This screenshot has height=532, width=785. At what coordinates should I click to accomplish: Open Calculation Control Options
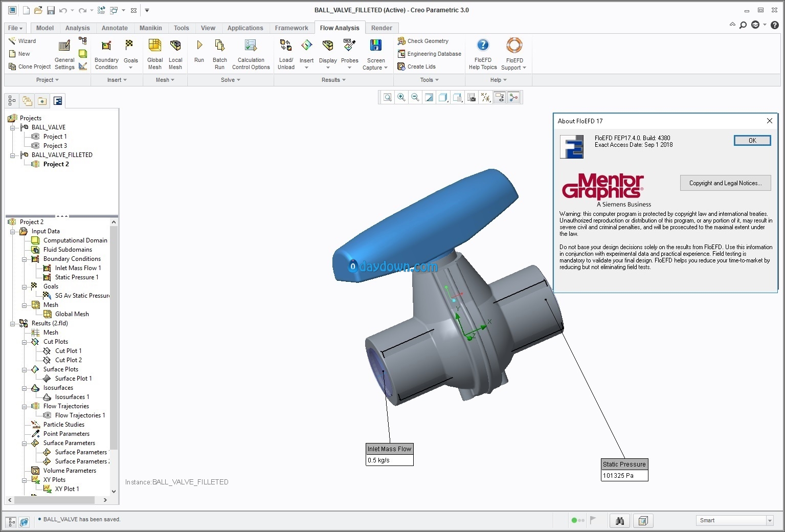click(x=251, y=55)
